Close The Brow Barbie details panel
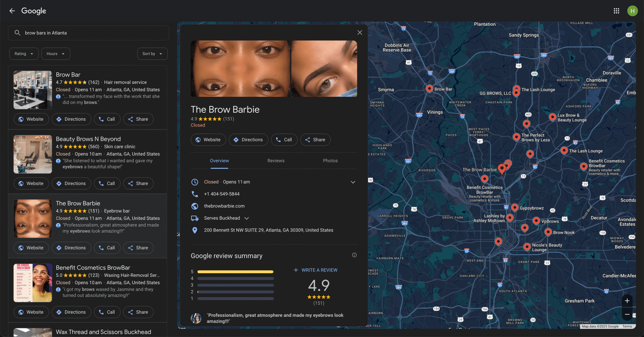Viewport: 644px width, 337px height. pyautogui.click(x=360, y=33)
